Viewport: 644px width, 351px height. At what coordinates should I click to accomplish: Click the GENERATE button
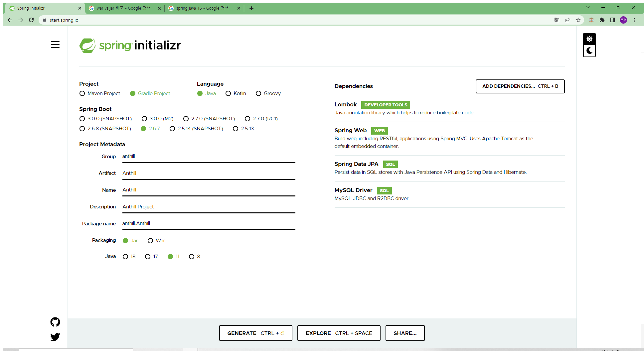pos(255,333)
